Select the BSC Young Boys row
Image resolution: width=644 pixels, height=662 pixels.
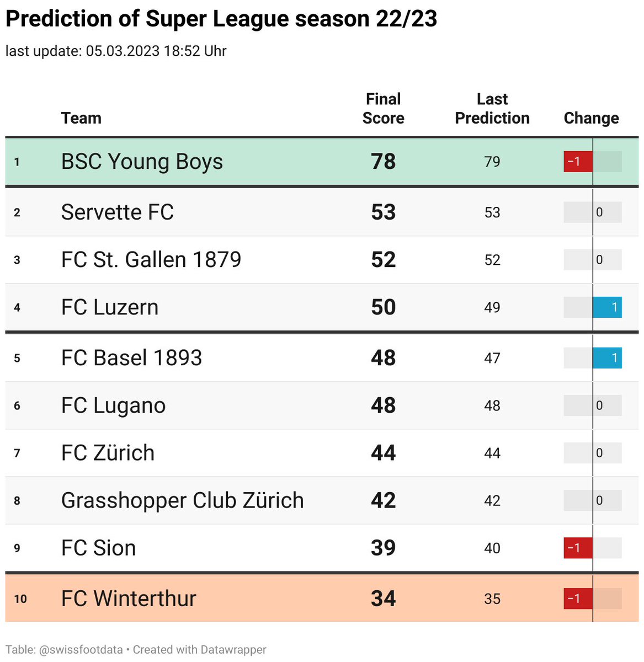coord(322,162)
